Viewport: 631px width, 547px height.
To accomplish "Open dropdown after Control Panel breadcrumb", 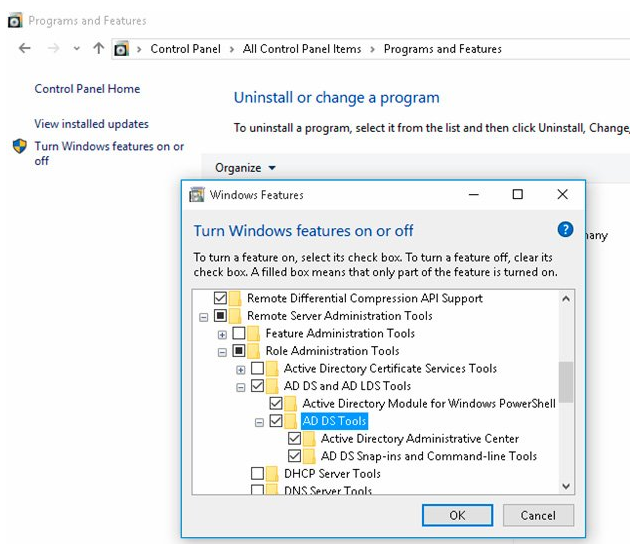I will [x=232, y=49].
